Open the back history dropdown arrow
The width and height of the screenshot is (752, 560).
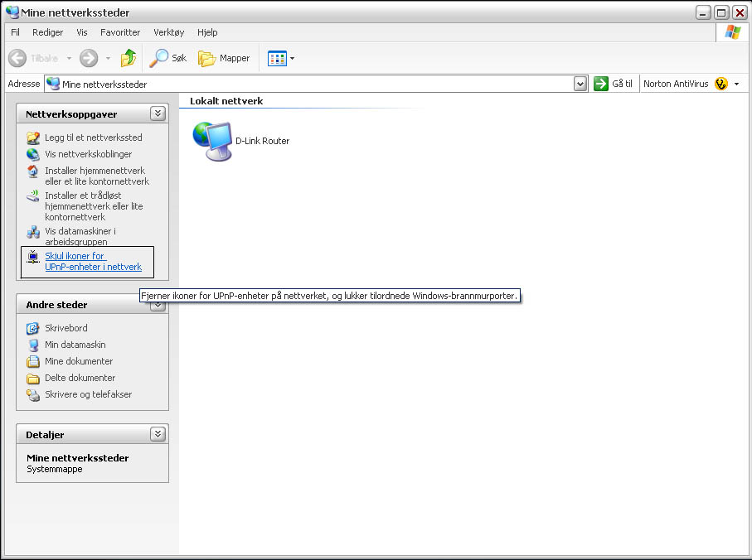point(69,59)
